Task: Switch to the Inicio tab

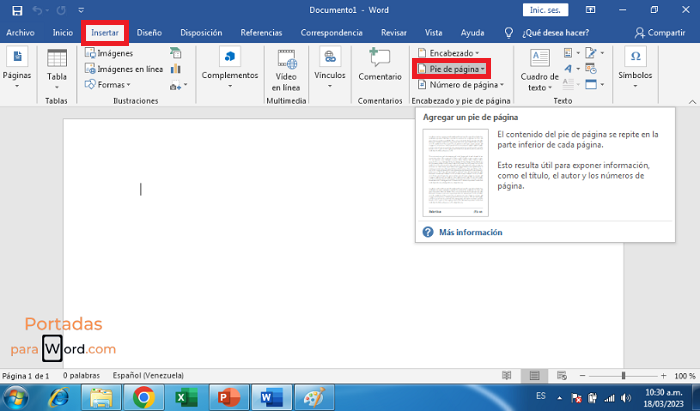Action: pyautogui.click(x=62, y=33)
